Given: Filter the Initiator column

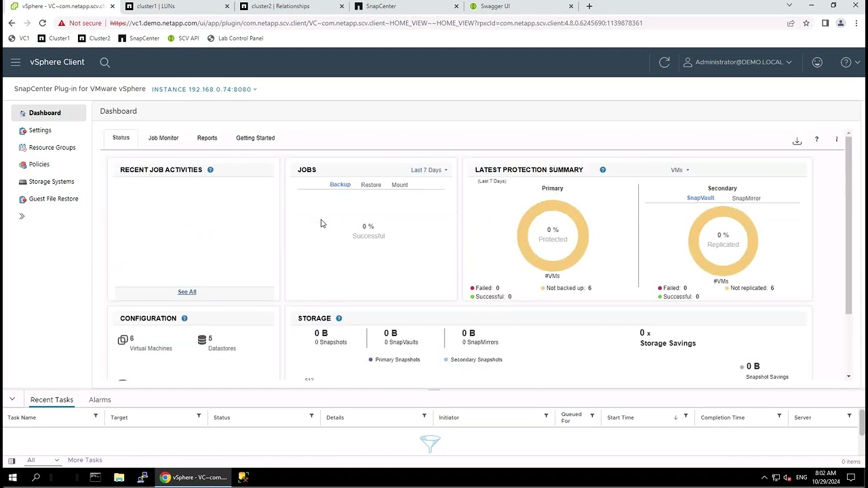Looking at the screenshot, I should [546, 415].
